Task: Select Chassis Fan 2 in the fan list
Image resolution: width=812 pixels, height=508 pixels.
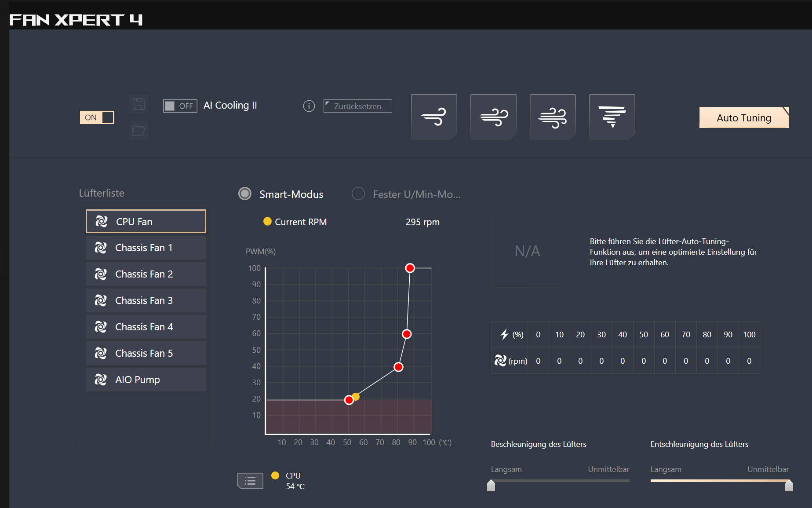Action: pos(146,274)
